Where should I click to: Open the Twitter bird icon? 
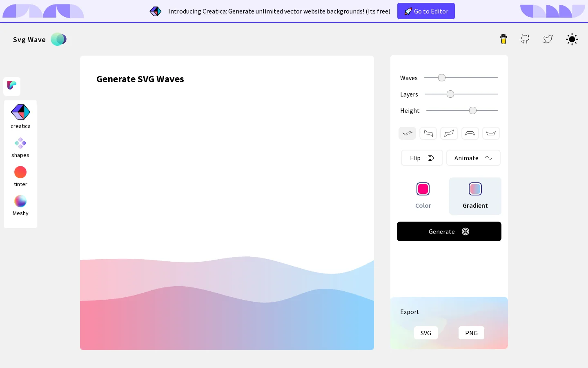click(548, 39)
